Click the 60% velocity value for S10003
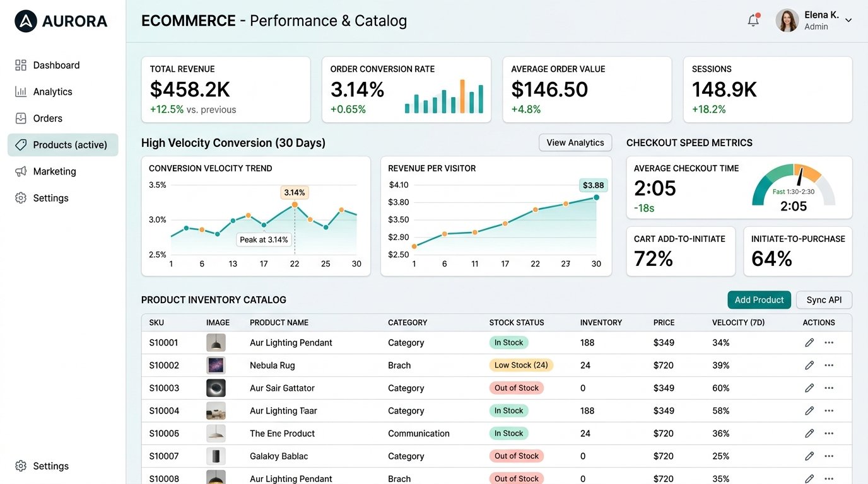Image resolution: width=868 pixels, height=484 pixels. point(721,388)
